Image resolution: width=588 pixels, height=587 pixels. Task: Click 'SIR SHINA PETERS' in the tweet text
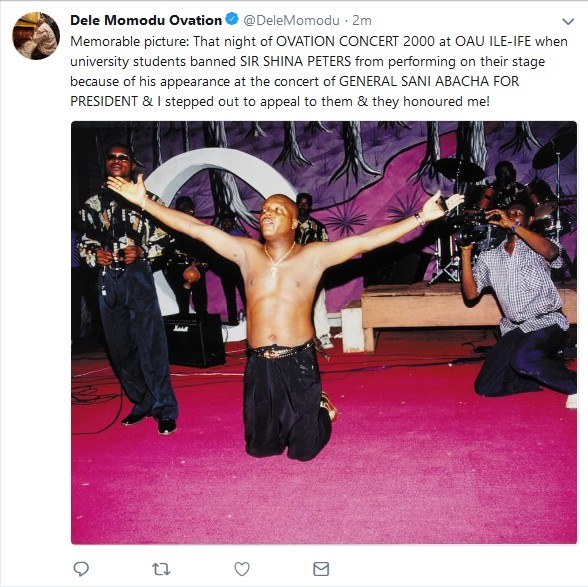coord(296,61)
